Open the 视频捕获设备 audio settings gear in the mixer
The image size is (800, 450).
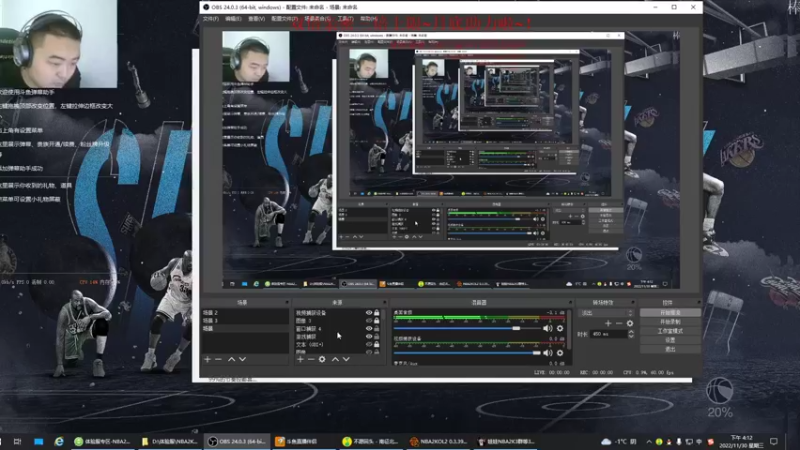pos(560,353)
